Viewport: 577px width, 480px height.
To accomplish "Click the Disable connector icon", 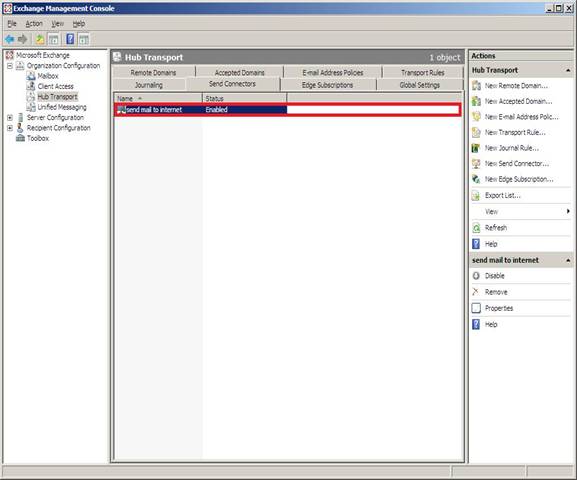I will 476,276.
